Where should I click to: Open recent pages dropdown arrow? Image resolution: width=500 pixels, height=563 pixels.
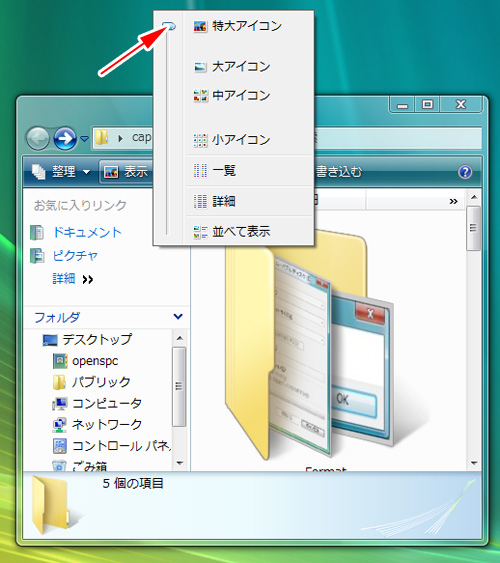coord(84,138)
